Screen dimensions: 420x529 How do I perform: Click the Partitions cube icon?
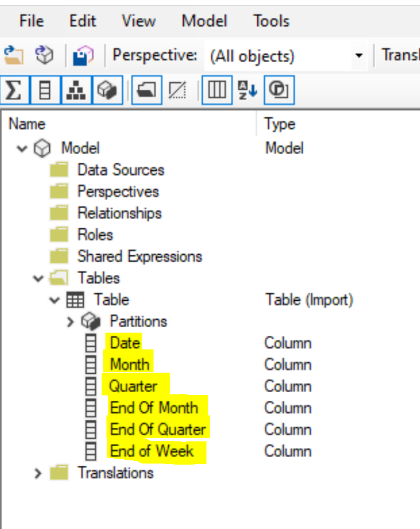(91, 321)
